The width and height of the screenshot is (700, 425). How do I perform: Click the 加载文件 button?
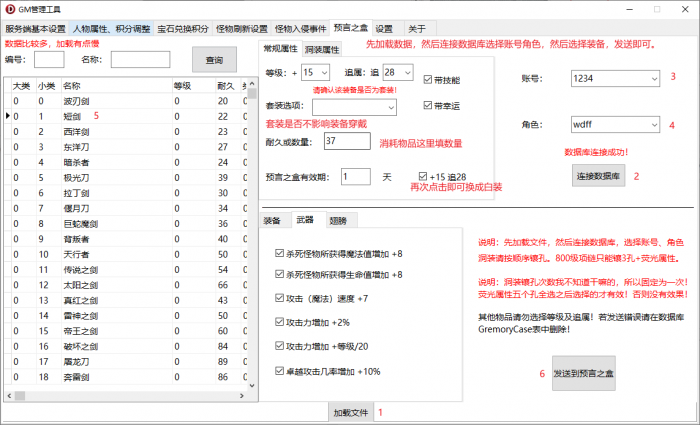point(350,412)
